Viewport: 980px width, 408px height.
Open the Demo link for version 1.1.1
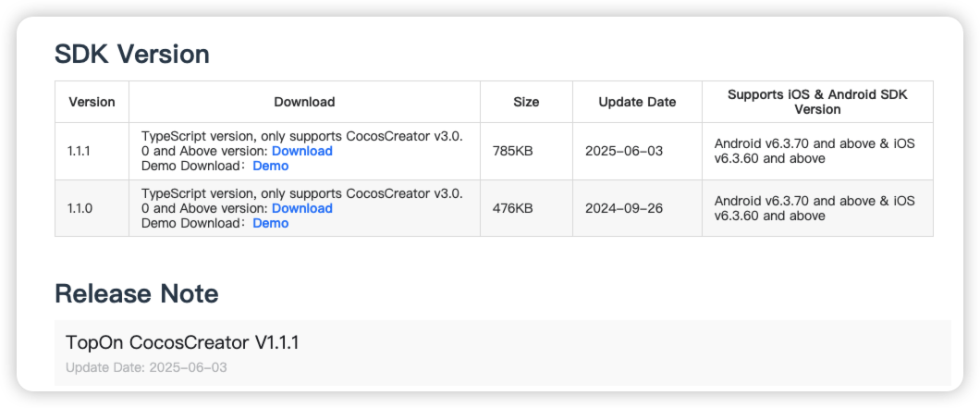click(271, 166)
